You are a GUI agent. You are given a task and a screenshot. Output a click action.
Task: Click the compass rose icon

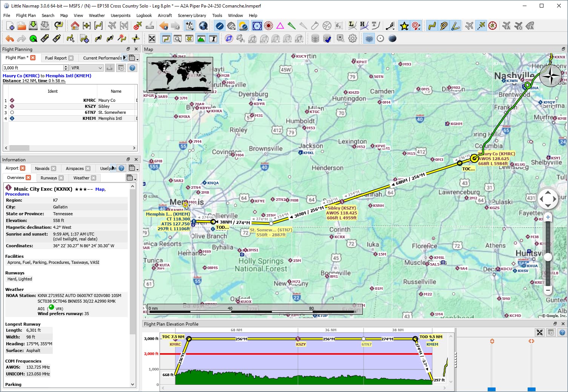(x=493, y=26)
